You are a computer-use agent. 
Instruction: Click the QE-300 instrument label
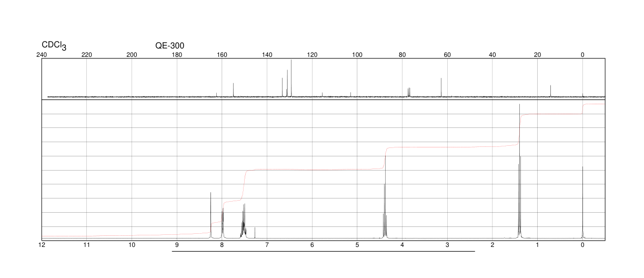pyautogui.click(x=170, y=46)
